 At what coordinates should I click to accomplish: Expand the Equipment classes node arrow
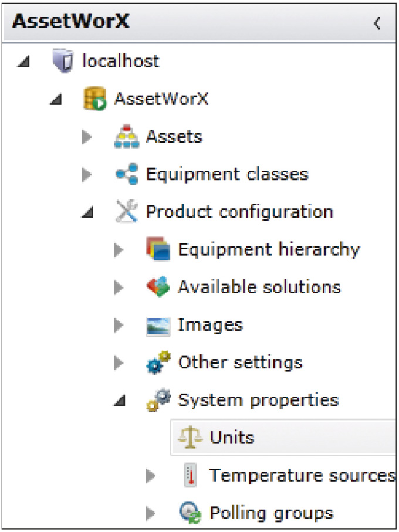click(87, 175)
